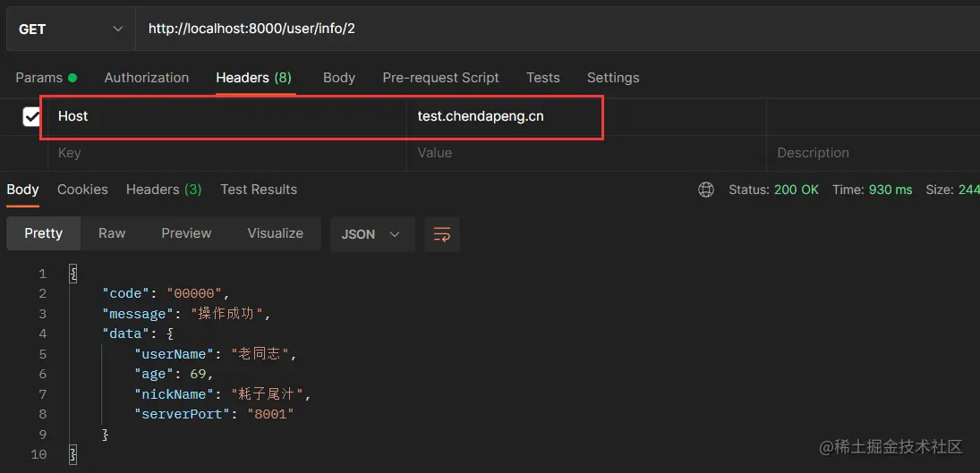Image resolution: width=980 pixels, height=473 pixels.
Task: Select the Preview response view
Action: (x=186, y=233)
